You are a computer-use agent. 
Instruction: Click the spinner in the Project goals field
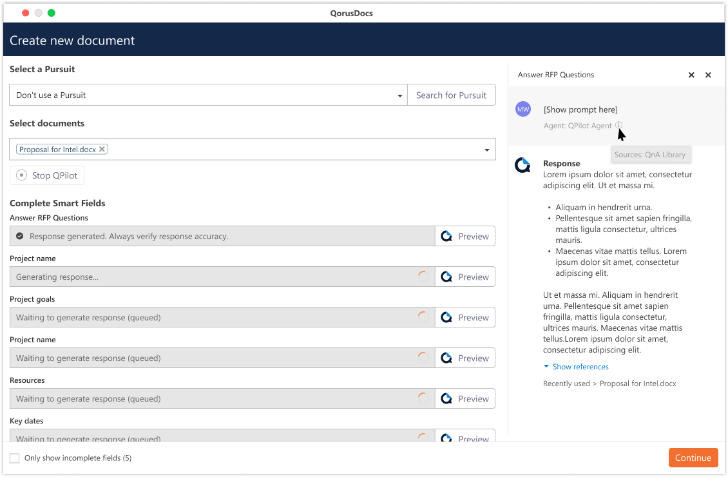click(422, 317)
